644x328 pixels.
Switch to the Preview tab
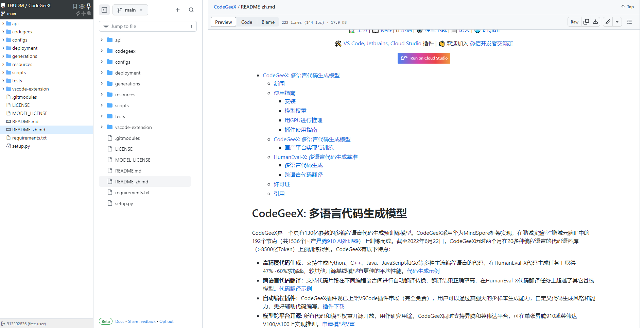click(x=223, y=22)
